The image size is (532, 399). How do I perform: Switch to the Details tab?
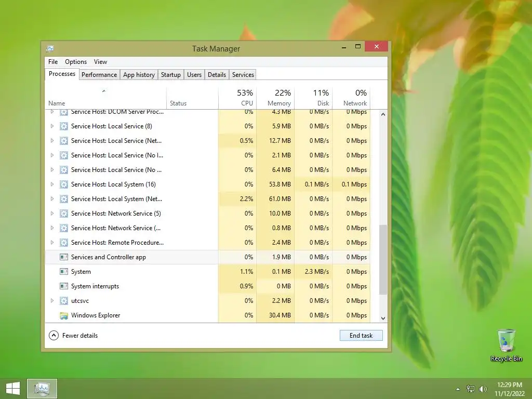(217, 75)
